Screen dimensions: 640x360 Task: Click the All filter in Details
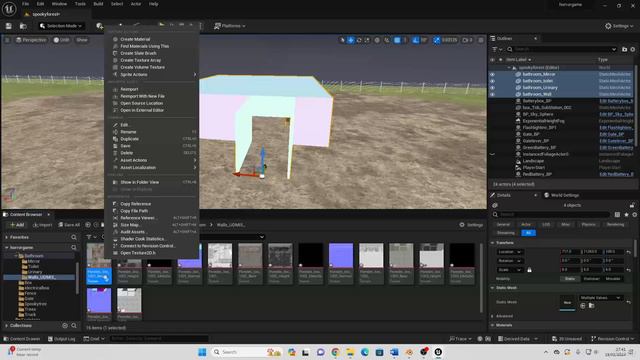pyautogui.click(x=529, y=233)
